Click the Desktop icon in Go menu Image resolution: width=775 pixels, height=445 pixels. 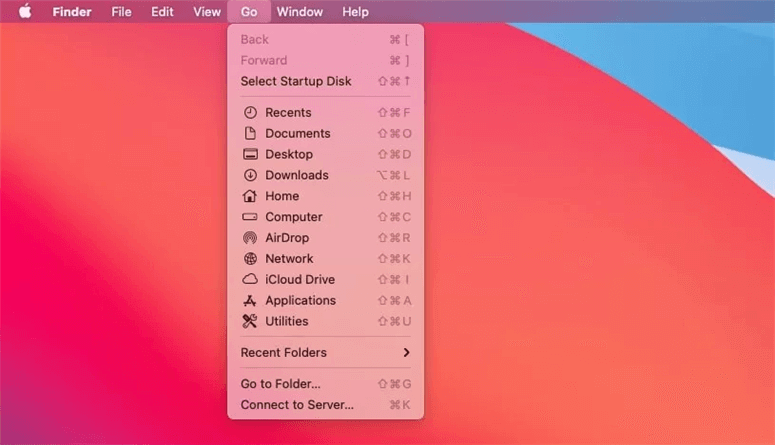[x=250, y=154]
